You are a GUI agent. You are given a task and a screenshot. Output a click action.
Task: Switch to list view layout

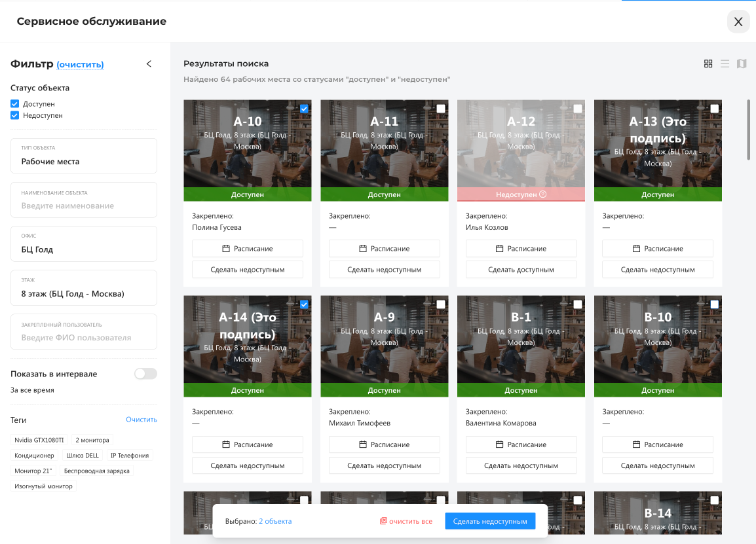coord(725,63)
